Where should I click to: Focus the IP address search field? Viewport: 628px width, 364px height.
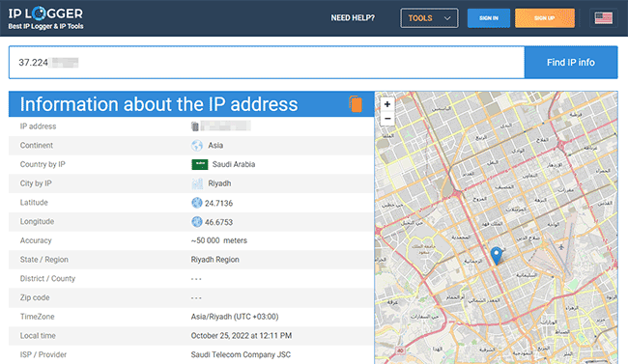[267, 63]
